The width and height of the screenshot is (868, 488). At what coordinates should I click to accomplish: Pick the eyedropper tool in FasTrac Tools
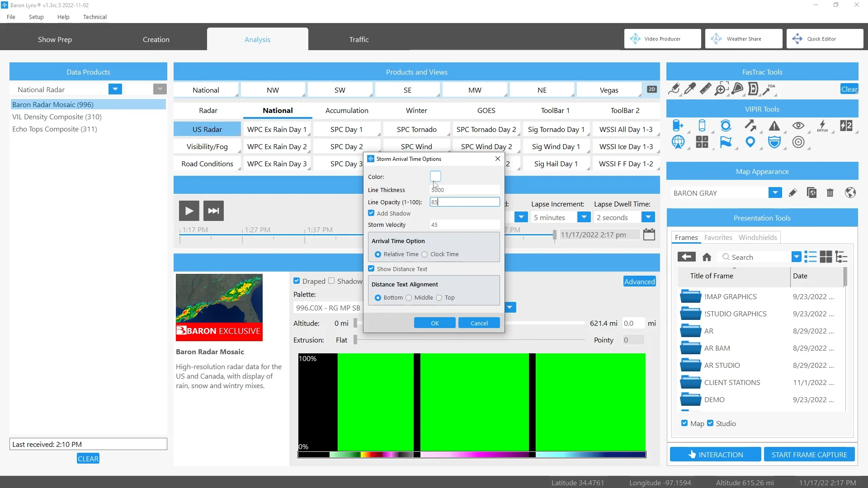pyautogui.click(x=689, y=89)
